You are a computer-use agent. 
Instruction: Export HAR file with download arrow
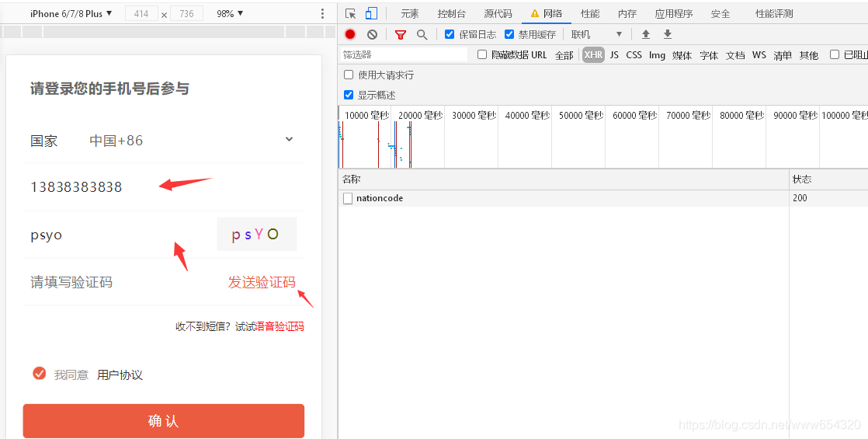click(x=668, y=34)
